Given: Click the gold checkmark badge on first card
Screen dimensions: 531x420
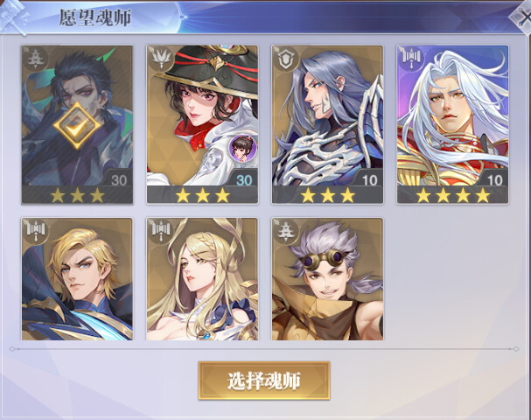Looking at the screenshot, I should point(77,125).
